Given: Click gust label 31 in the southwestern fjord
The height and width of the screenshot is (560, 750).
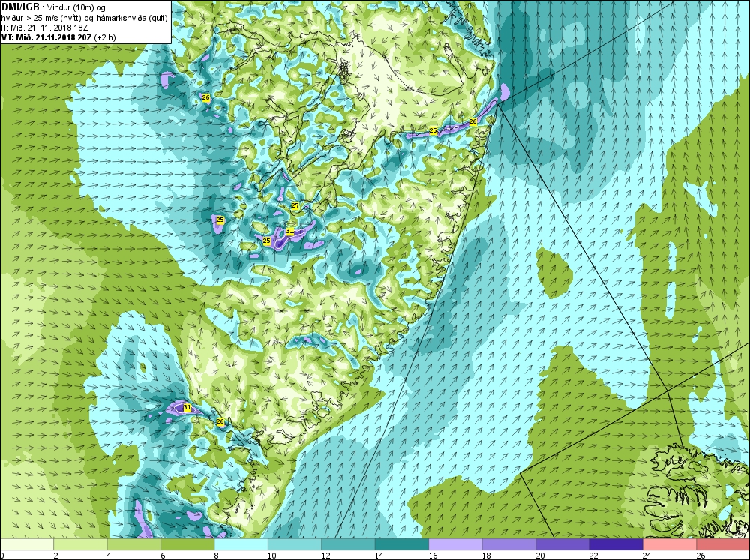Looking at the screenshot, I should pyautogui.click(x=187, y=408).
